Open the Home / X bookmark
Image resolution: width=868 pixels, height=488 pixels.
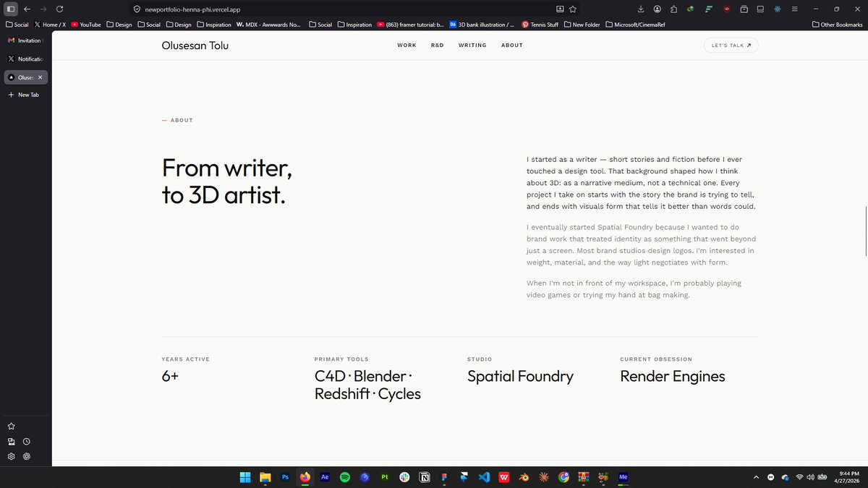point(51,24)
